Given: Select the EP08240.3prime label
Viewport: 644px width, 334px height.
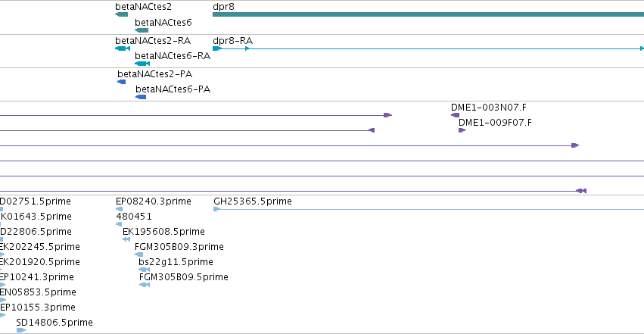Looking at the screenshot, I should point(154,201).
